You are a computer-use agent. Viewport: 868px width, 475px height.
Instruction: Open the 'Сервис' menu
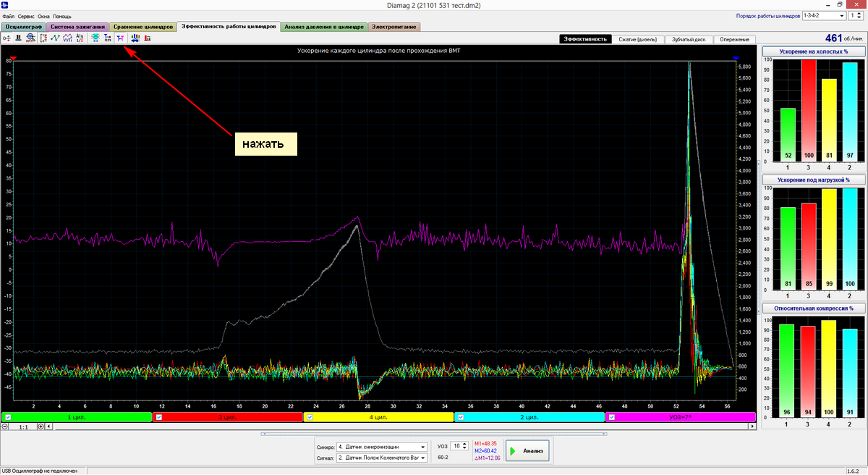pyautogui.click(x=26, y=15)
